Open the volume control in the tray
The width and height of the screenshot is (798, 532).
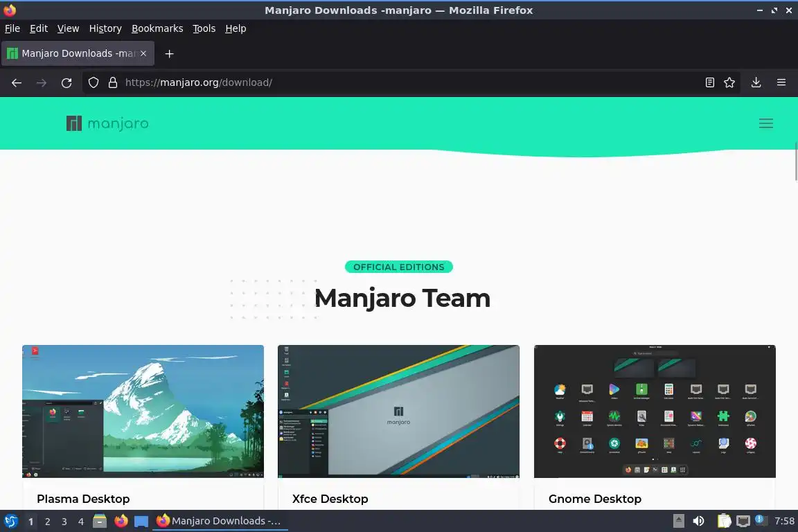pos(698,521)
